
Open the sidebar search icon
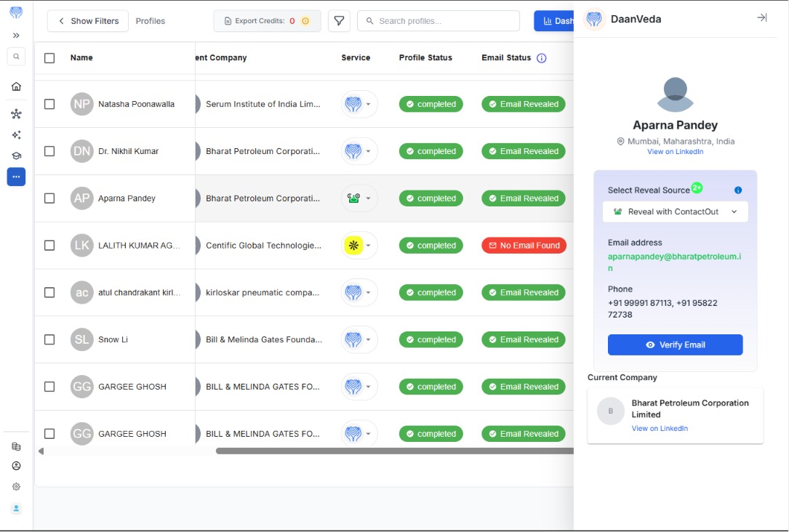[x=16, y=57]
